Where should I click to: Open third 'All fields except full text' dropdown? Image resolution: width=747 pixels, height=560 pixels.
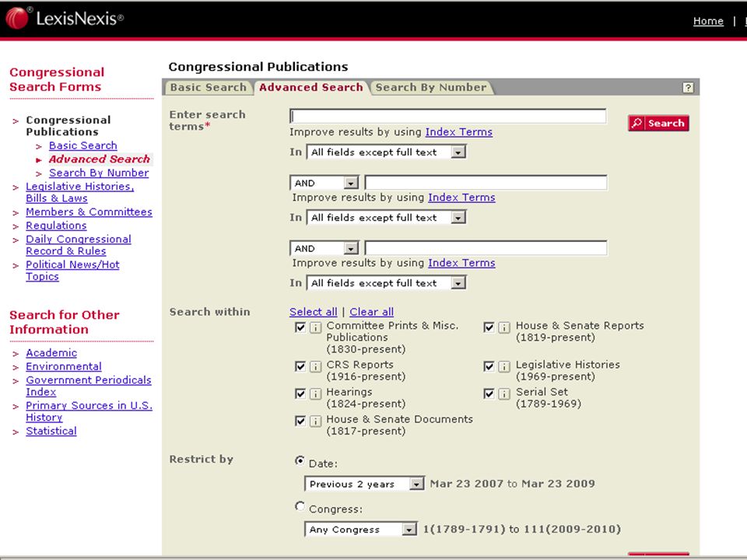[386, 283]
